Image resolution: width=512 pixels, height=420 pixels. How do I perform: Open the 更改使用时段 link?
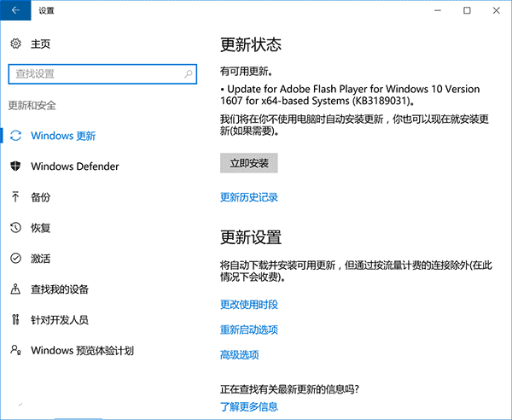[249, 305]
